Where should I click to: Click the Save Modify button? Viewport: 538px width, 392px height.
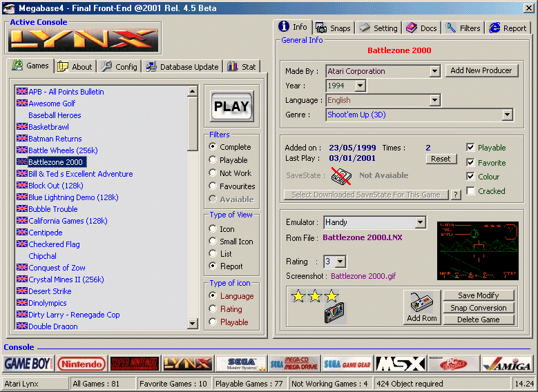479,295
